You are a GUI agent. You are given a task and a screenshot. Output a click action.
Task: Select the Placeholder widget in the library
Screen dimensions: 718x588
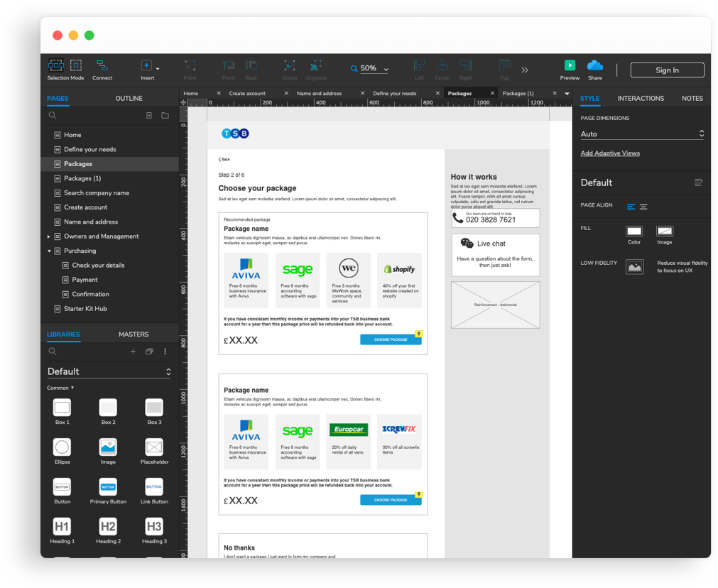click(154, 447)
